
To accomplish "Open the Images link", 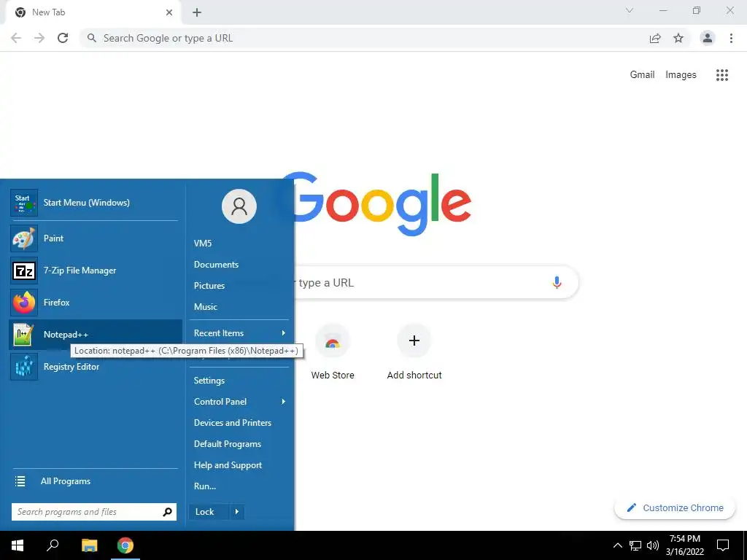I will [x=681, y=75].
